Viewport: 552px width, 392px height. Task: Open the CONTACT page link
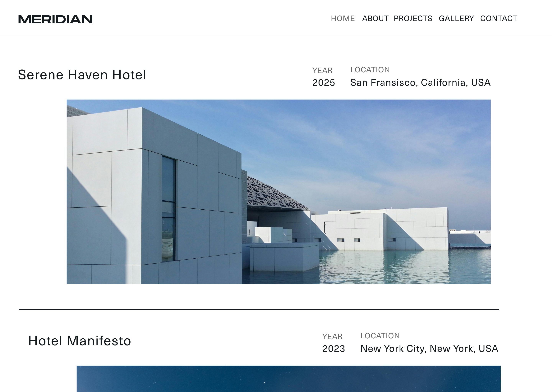(499, 19)
